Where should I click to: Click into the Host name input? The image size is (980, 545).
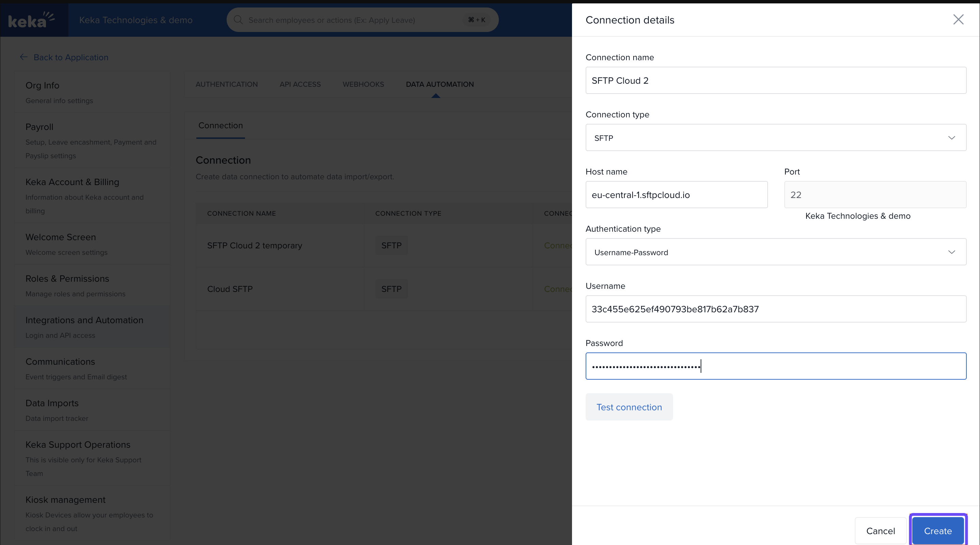(676, 195)
